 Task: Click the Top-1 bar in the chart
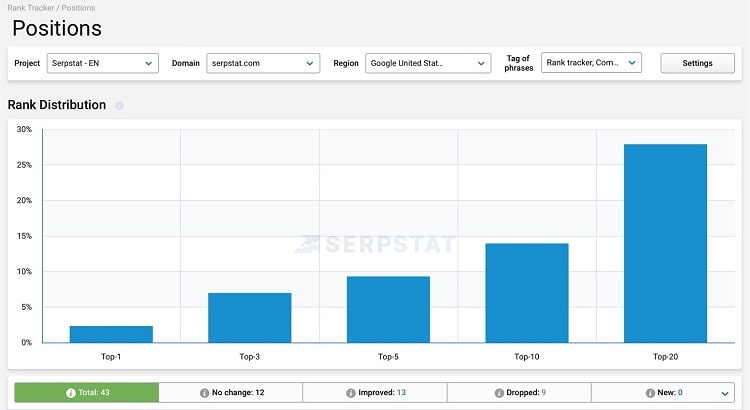[111, 334]
